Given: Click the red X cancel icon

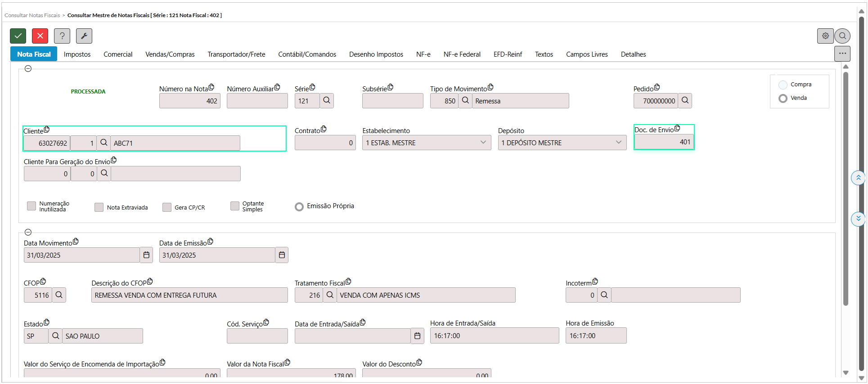Looking at the screenshot, I should tap(40, 36).
